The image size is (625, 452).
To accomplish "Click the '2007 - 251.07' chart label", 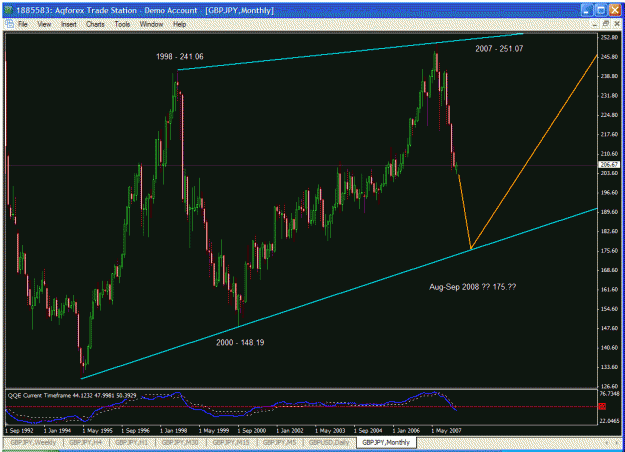I will coord(499,49).
